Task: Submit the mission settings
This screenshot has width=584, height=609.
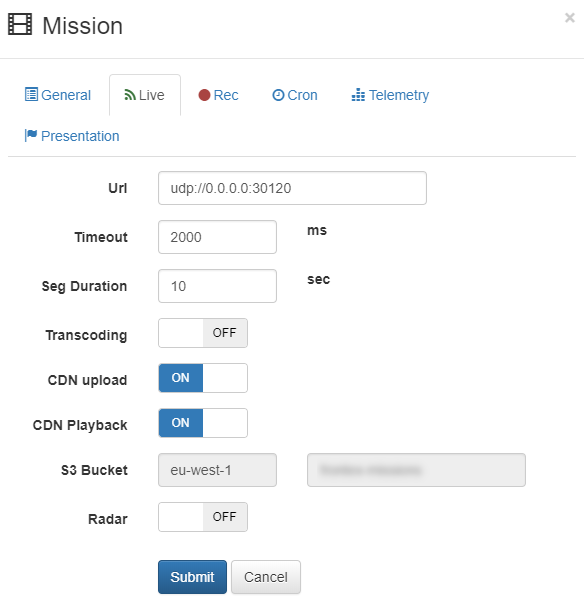Action: pyautogui.click(x=192, y=577)
